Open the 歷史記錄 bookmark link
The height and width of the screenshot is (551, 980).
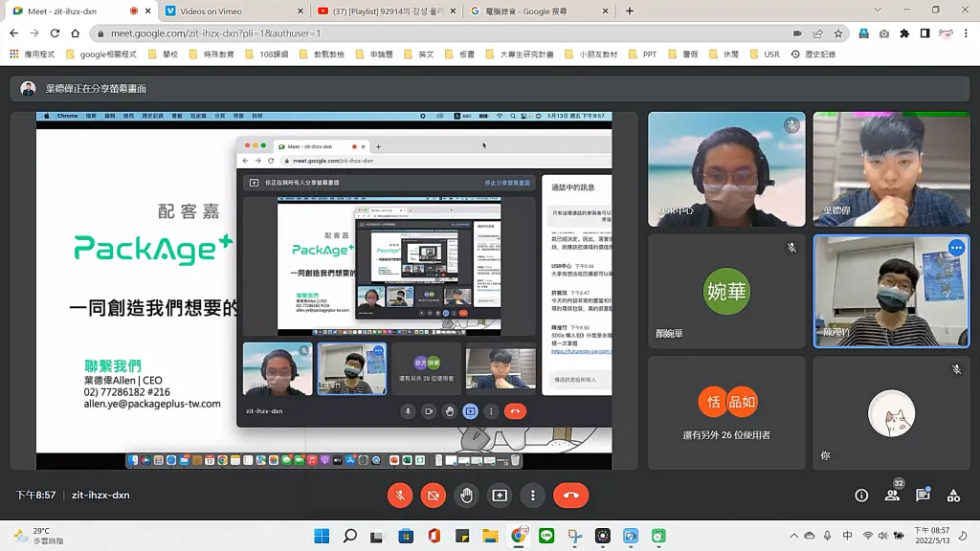tap(813, 55)
